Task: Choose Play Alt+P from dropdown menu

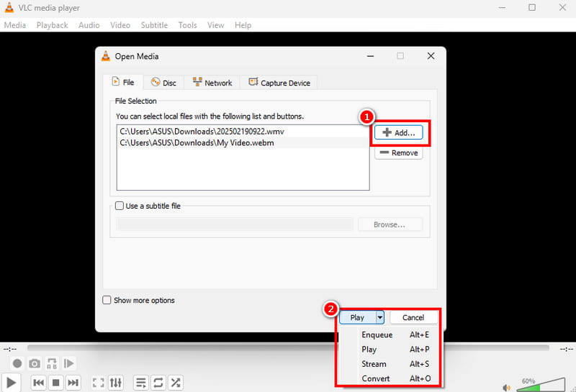Action: pos(390,350)
